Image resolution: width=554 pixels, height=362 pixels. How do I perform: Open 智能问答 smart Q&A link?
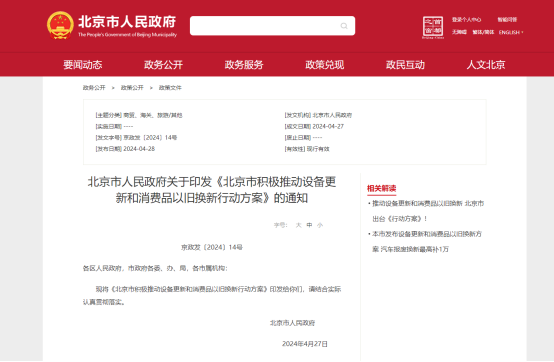[507, 19]
